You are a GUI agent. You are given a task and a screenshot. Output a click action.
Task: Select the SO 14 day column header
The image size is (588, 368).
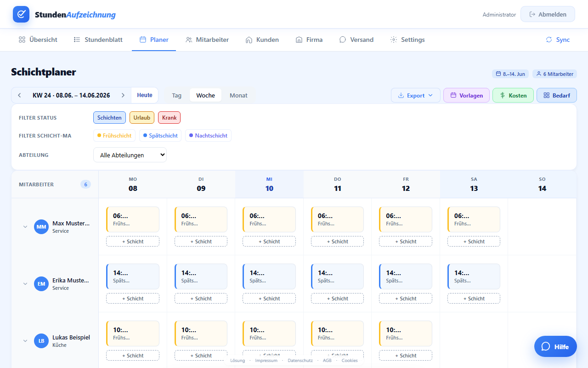click(542, 184)
